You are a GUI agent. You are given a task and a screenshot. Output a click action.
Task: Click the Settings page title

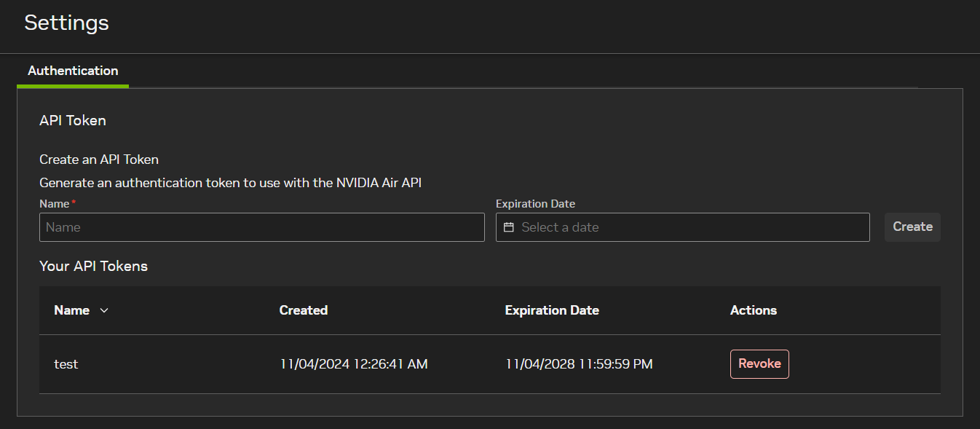pos(66,23)
